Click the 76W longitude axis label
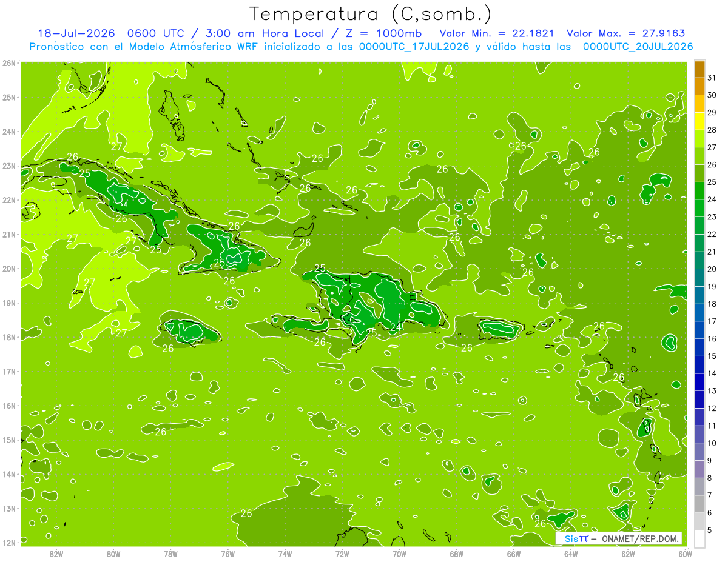Screen dimensions: 728x562 point(227,554)
